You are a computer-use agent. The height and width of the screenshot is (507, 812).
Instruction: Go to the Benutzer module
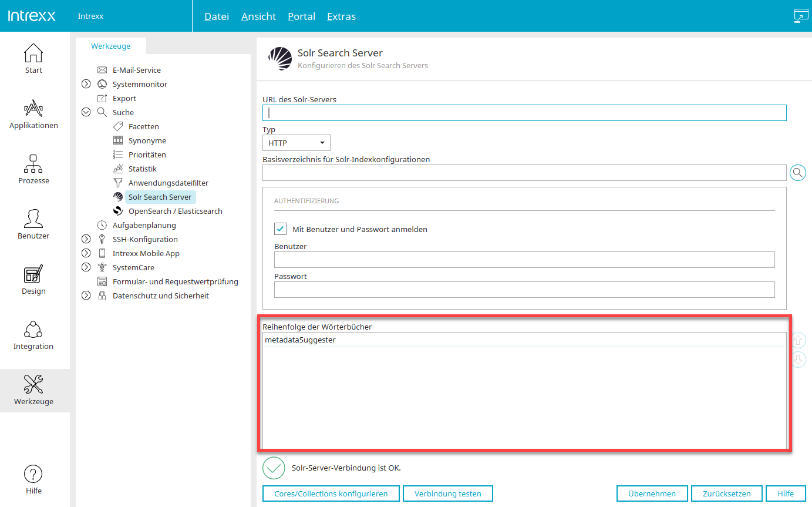tap(33, 224)
